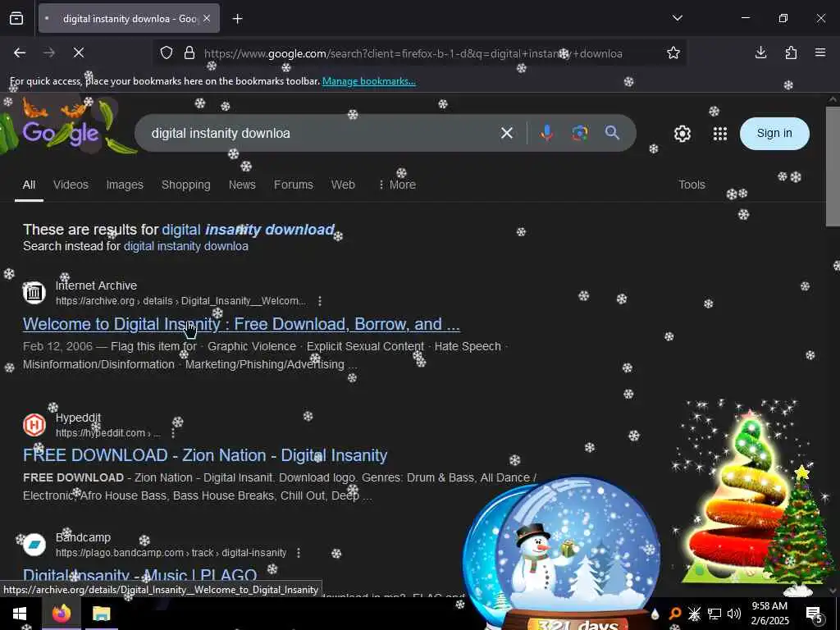Click the tracking protection shield icon
This screenshot has height=630, width=840.
167,53
